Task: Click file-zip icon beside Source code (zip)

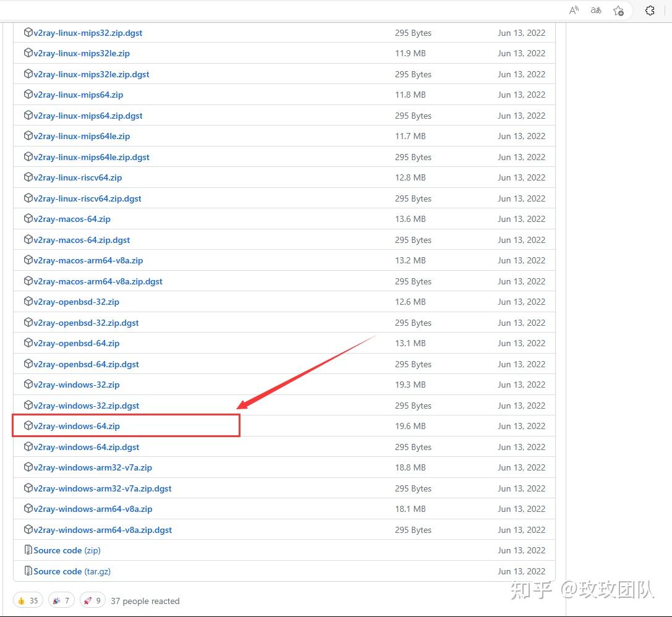Action: click(x=28, y=550)
